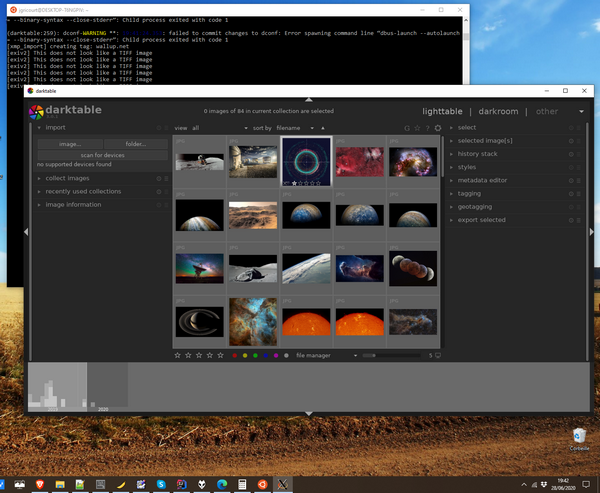Open File Explorer from taskbar
The height and width of the screenshot is (493, 600).
60,484
